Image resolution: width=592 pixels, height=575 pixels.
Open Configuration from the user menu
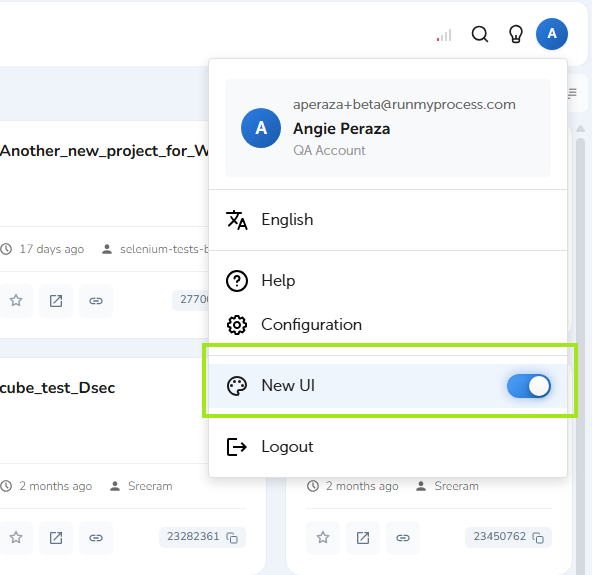[388, 325]
